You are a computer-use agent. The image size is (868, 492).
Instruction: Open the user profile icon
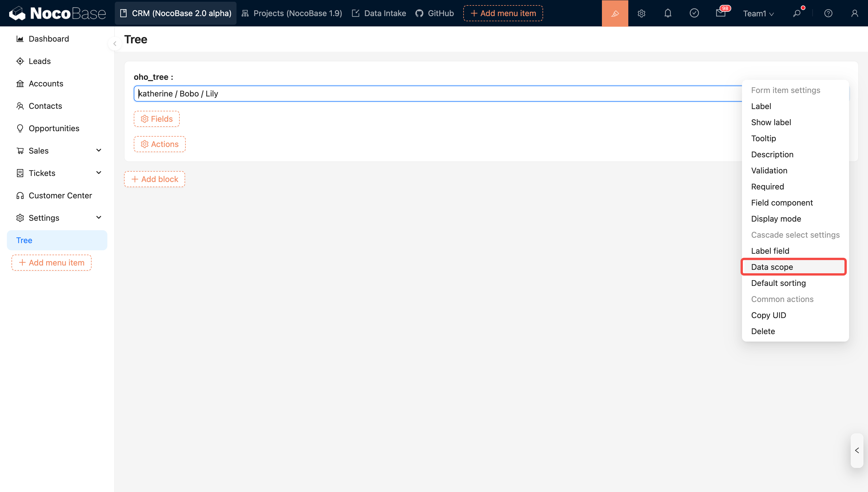tap(854, 13)
